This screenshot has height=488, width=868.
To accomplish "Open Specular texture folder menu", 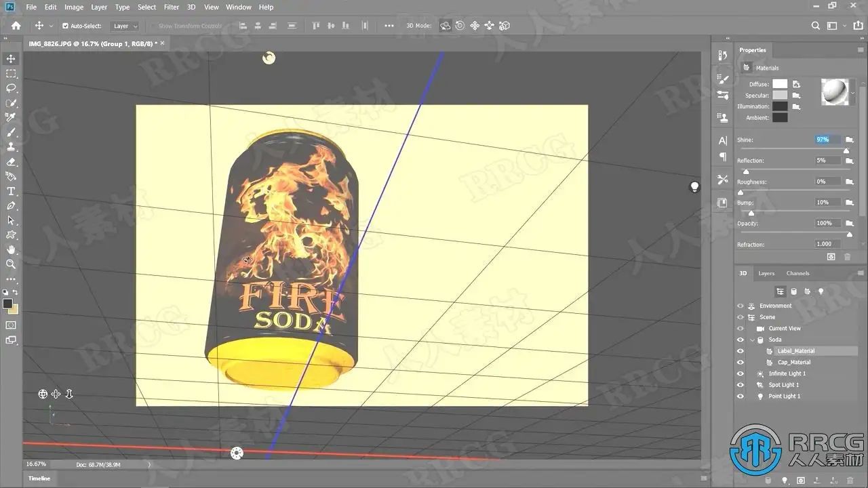I will 796,96.
